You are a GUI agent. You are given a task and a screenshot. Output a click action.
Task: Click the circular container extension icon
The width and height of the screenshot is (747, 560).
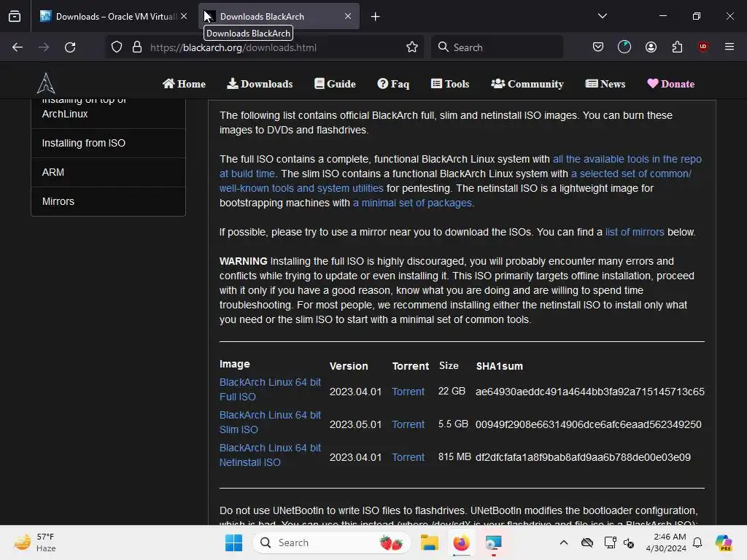624,47
